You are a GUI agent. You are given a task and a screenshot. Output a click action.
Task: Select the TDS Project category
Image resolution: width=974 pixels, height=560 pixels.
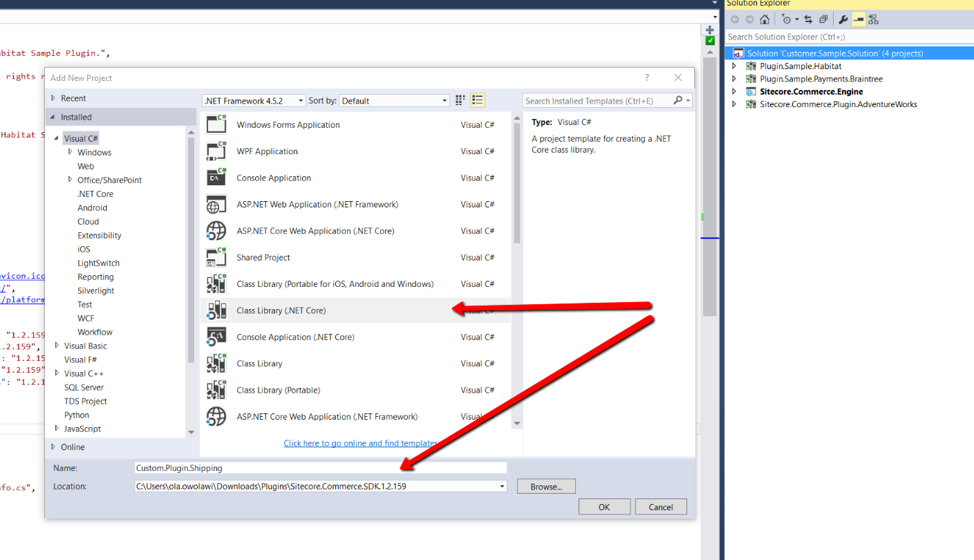tap(86, 401)
